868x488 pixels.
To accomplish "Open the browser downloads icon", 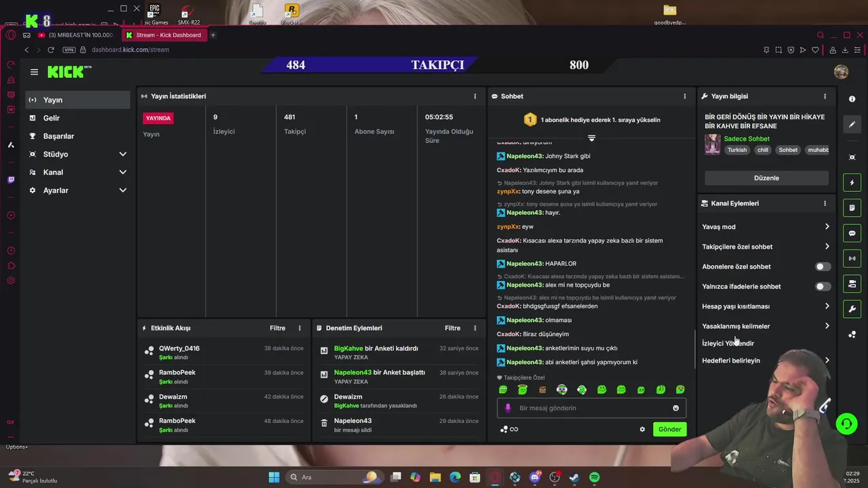I will point(845,49).
